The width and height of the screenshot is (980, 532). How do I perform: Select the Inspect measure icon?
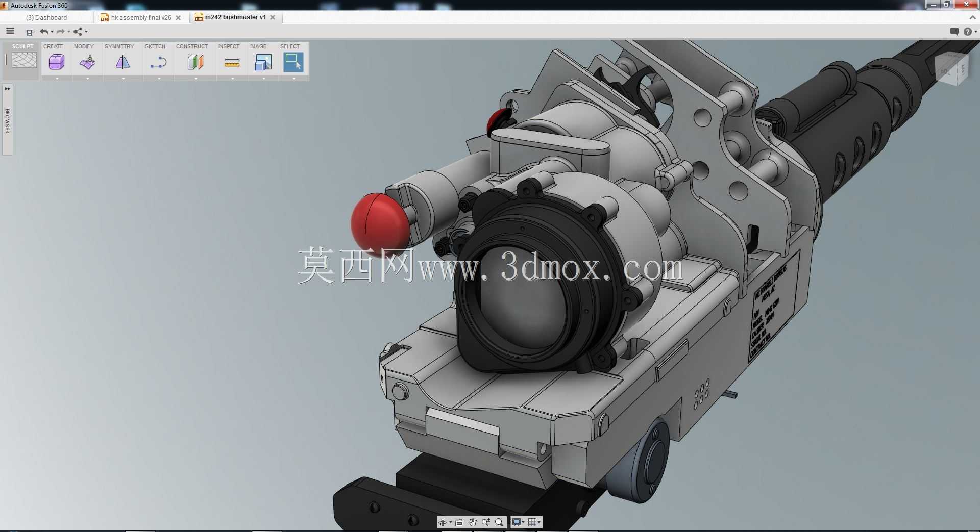232,62
